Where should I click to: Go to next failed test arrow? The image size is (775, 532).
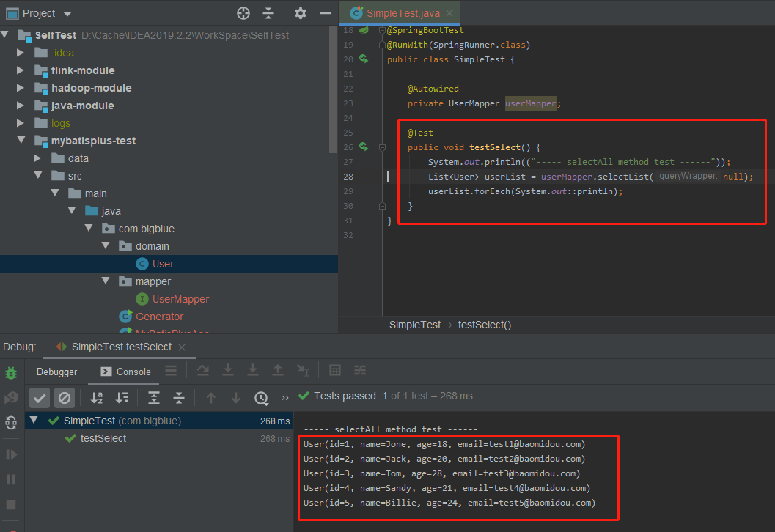coord(236,398)
